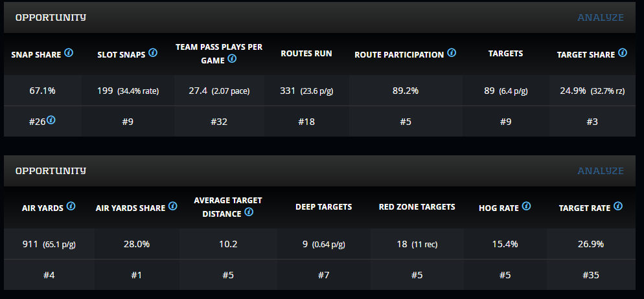This screenshot has width=644, height=299.
Task: Select the Deep Targets column header
Action: point(324,207)
